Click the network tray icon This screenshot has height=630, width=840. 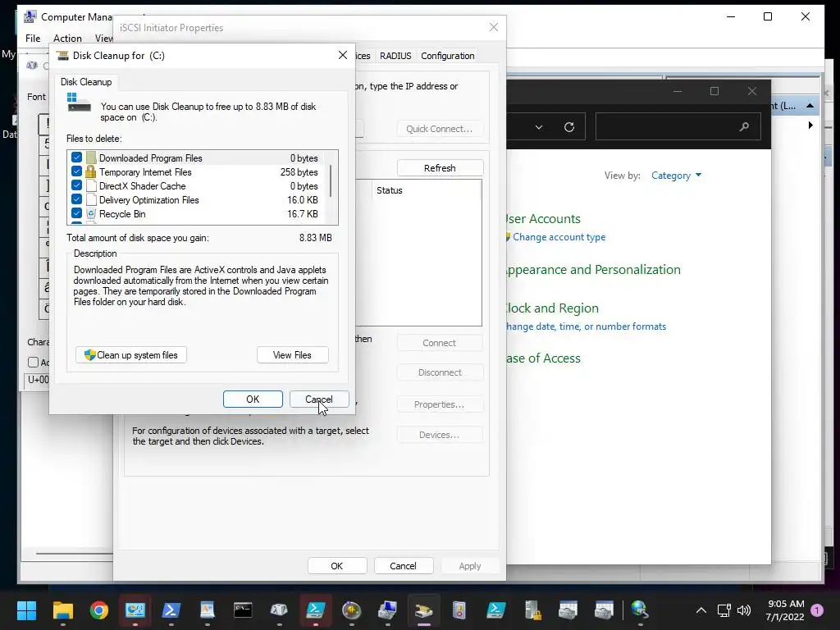coord(724,610)
